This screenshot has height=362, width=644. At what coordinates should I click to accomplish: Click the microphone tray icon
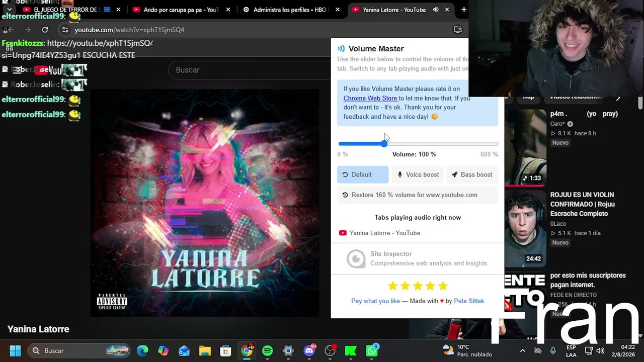point(553,350)
